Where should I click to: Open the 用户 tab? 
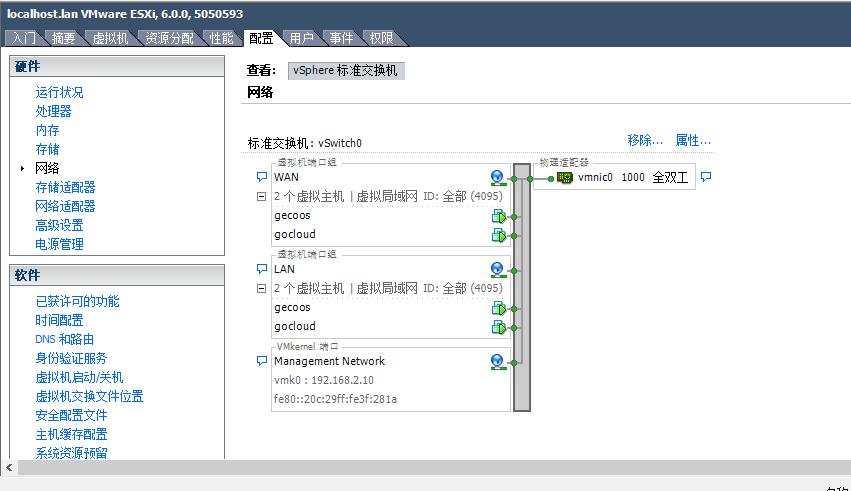click(301, 38)
